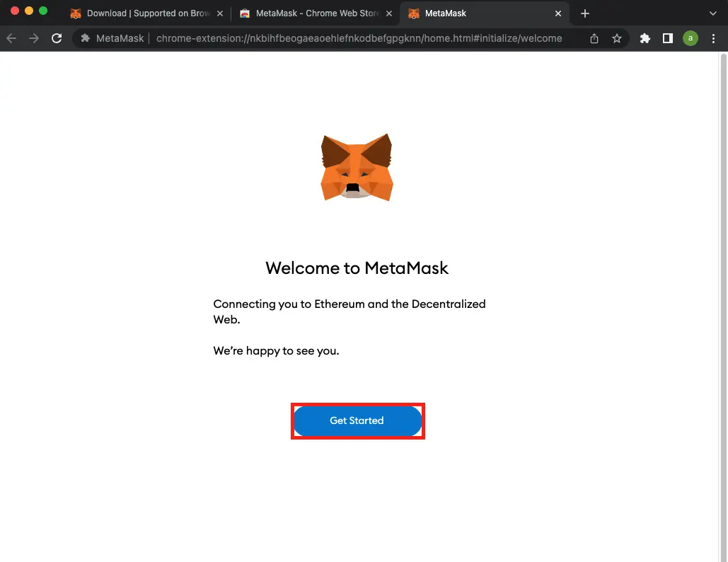Screen dimensions: 728x562
Task: Close the Download Supported on Browser tab
Action: (220, 13)
